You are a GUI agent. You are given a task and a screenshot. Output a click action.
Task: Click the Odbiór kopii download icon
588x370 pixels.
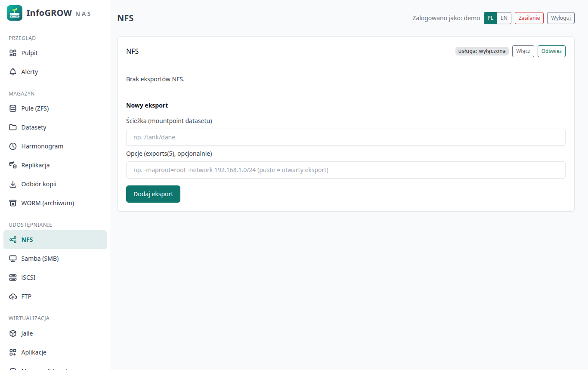pos(13,184)
